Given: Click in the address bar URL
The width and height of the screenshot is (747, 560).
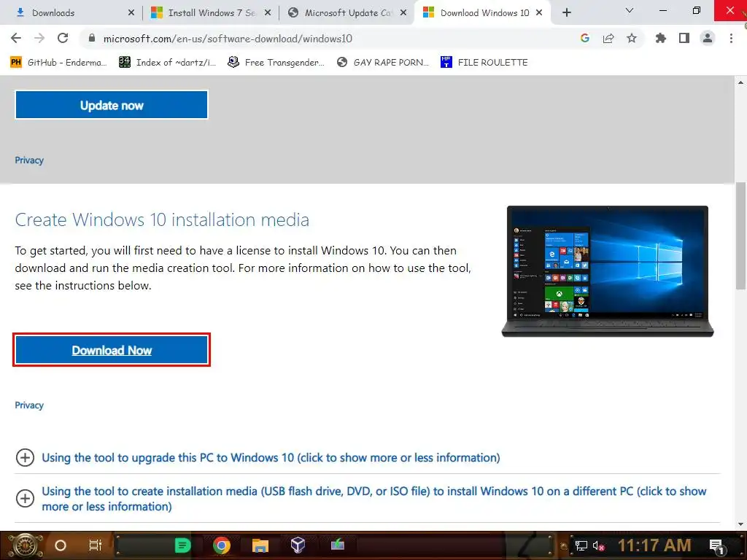Looking at the screenshot, I should (228, 39).
